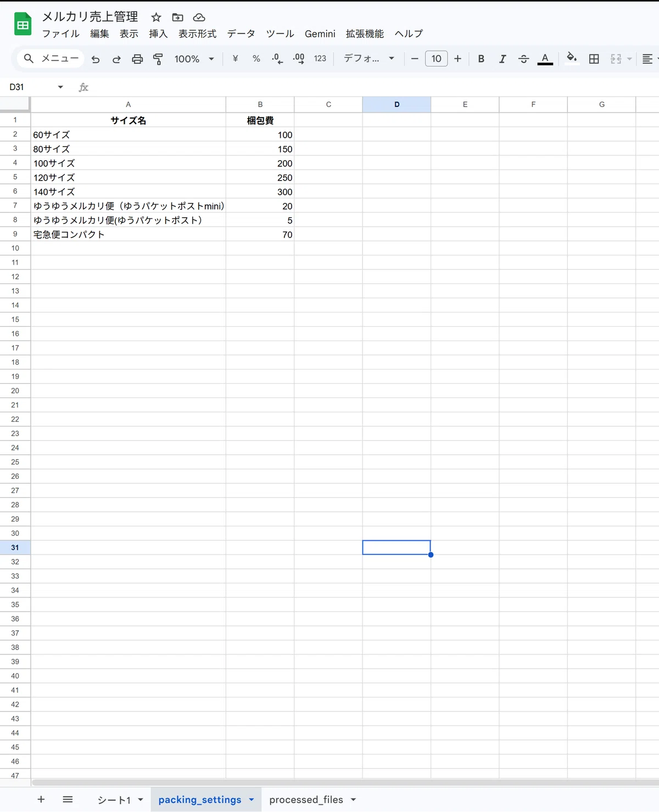Click the 梱包費 header cell
The width and height of the screenshot is (659, 812).
click(x=260, y=120)
